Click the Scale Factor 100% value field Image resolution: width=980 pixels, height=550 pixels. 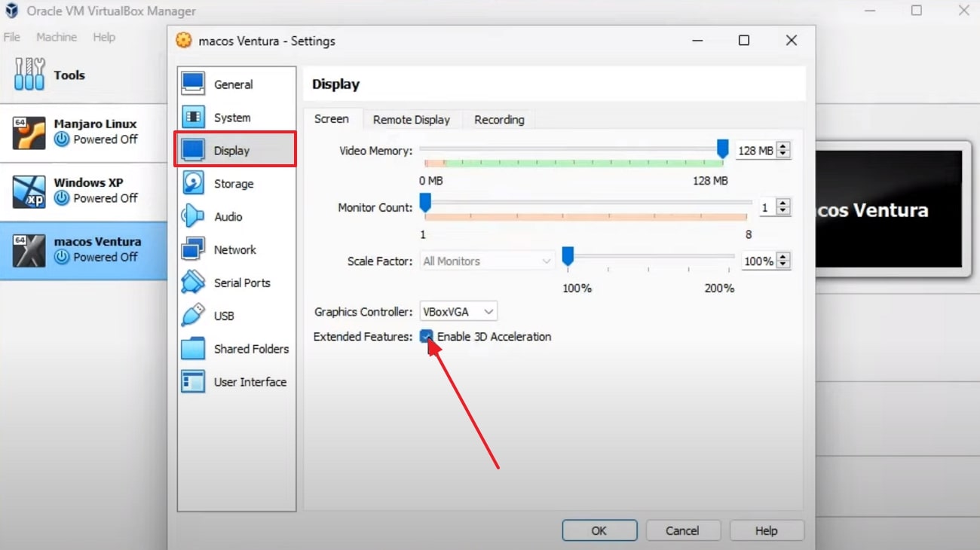coord(759,261)
